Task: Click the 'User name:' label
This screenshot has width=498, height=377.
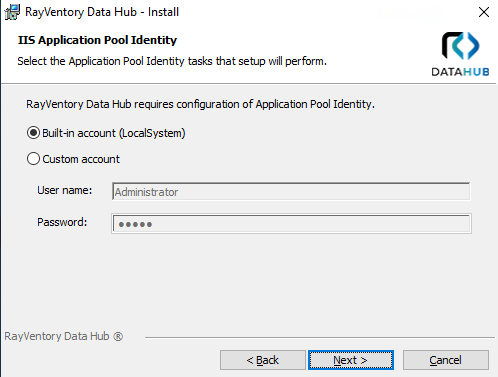Action: [x=65, y=190]
